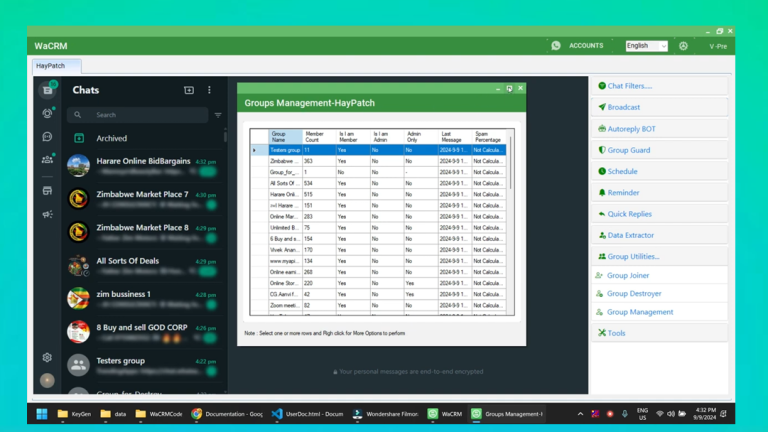
Task: Sort by Member Count column header
Action: (x=318, y=137)
